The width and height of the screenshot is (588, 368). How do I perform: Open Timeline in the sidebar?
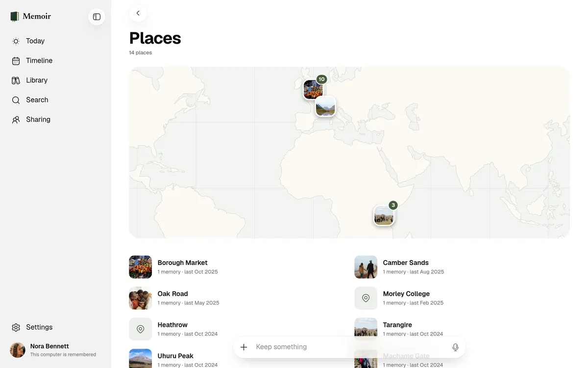pos(55,61)
